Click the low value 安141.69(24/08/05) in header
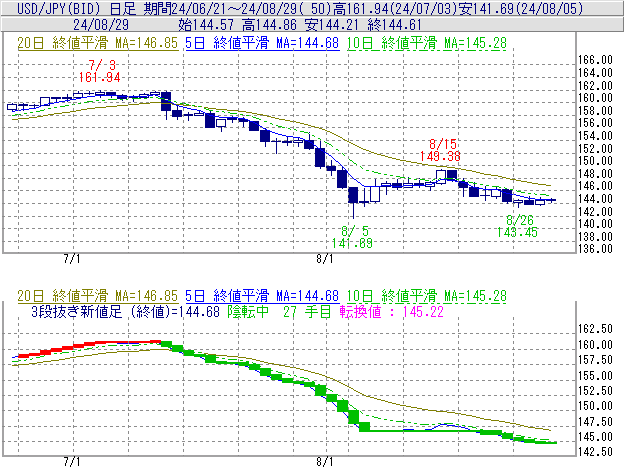This screenshot has width=624, height=475. point(521,8)
